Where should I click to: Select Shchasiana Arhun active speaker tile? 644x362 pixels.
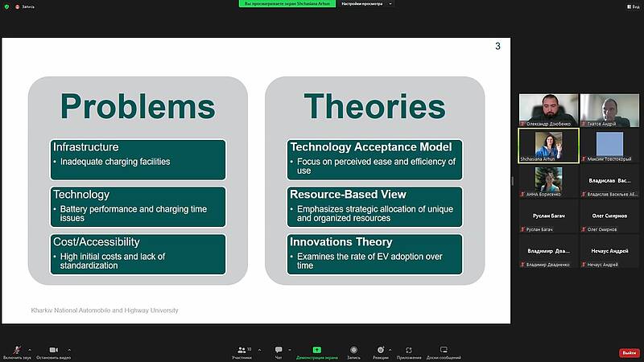coord(549,146)
